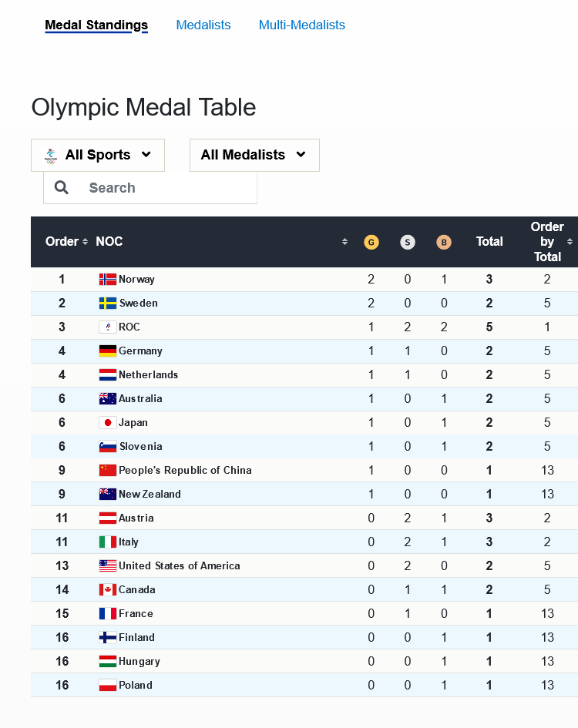Click the Canada flag icon

[x=108, y=590]
